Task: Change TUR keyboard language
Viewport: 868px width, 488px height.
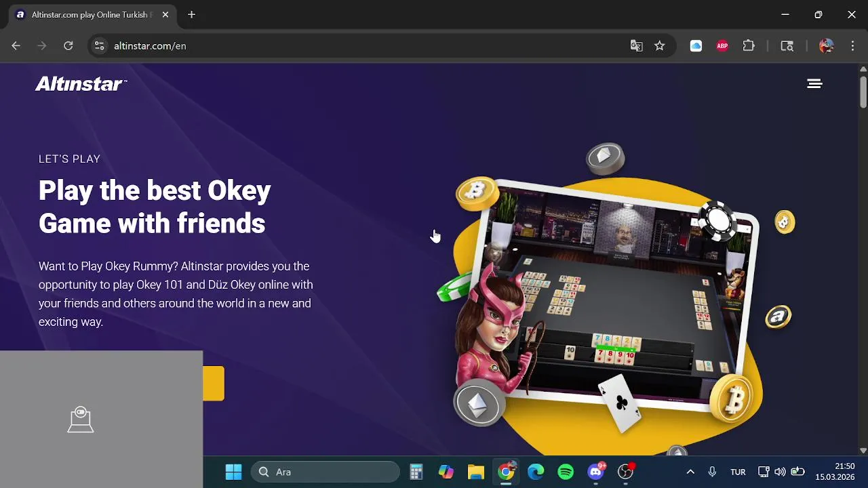Action: [x=738, y=472]
